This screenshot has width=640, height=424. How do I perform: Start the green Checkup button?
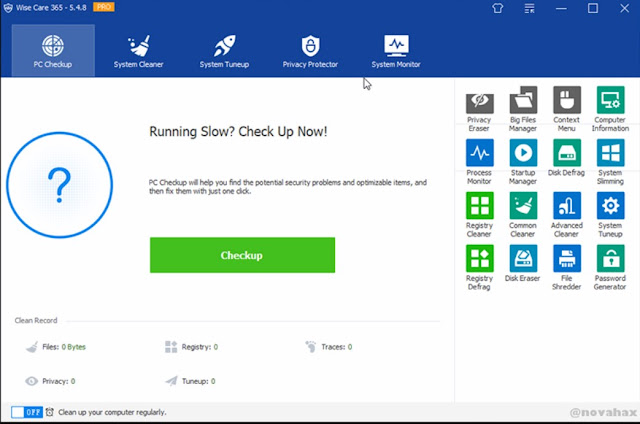pyautogui.click(x=242, y=255)
